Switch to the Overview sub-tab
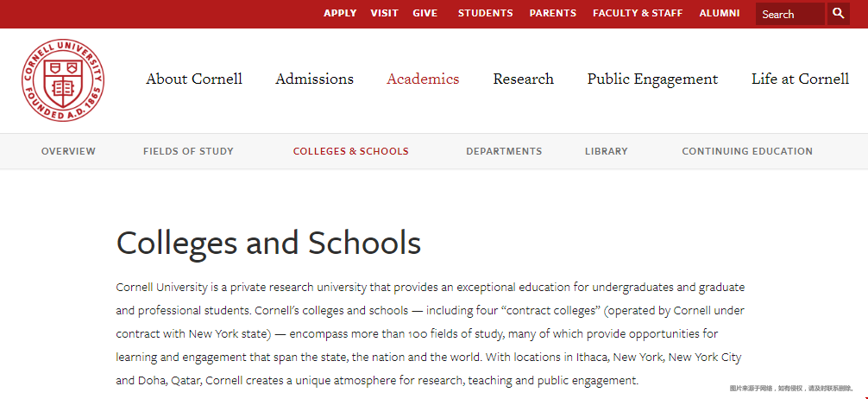868x399 pixels. click(x=69, y=151)
